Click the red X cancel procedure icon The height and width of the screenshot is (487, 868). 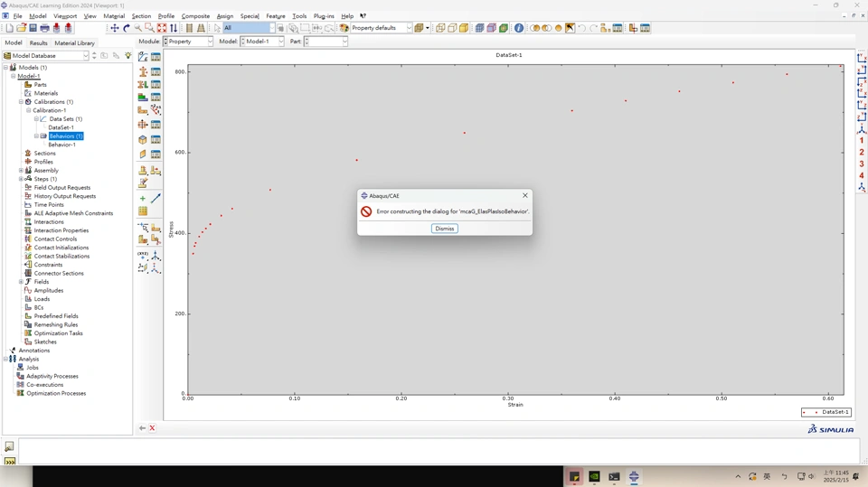pyautogui.click(x=152, y=427)
